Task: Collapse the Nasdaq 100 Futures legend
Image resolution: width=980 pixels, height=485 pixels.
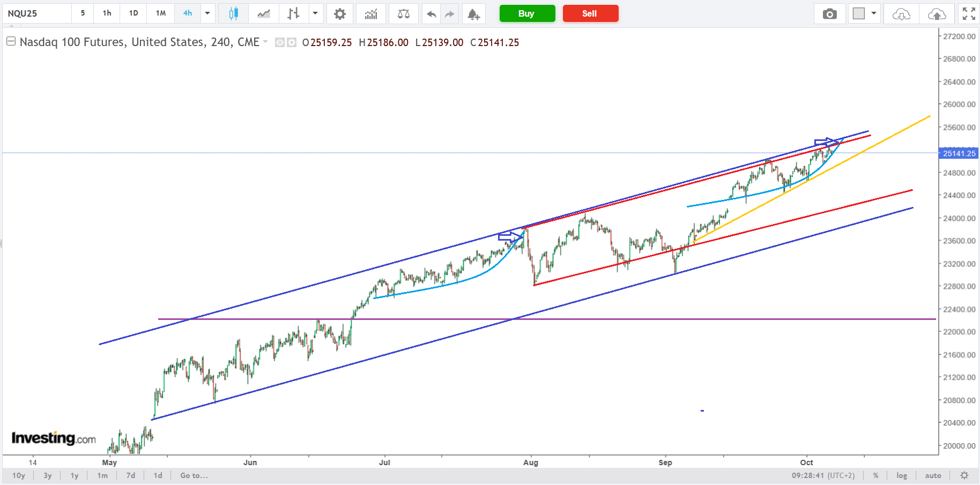Action: click(11, 41)
